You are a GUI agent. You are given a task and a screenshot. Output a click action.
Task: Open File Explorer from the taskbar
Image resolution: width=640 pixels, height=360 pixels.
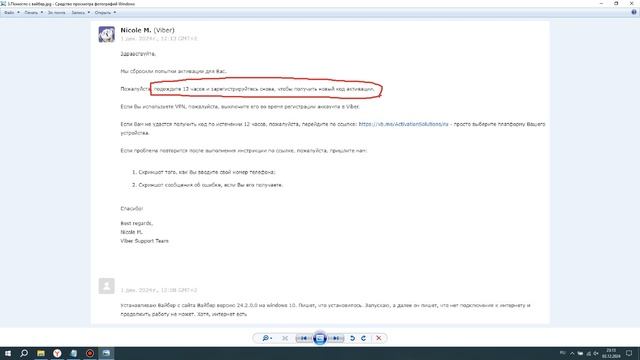41,353
